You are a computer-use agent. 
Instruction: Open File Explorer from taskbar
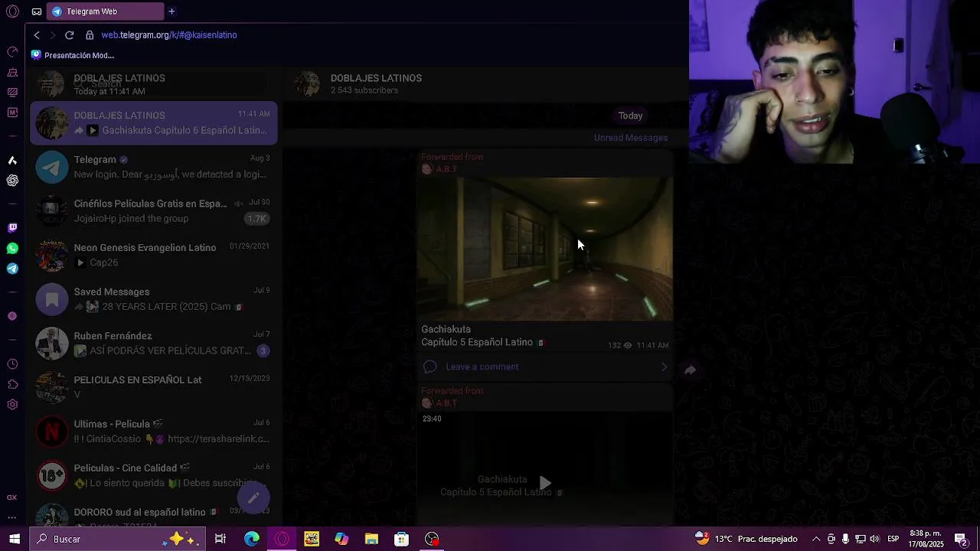coord(371,539)
